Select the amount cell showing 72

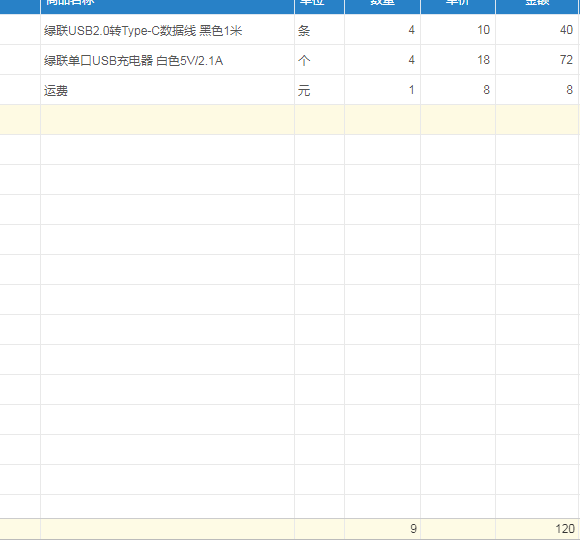click(537, 60)
